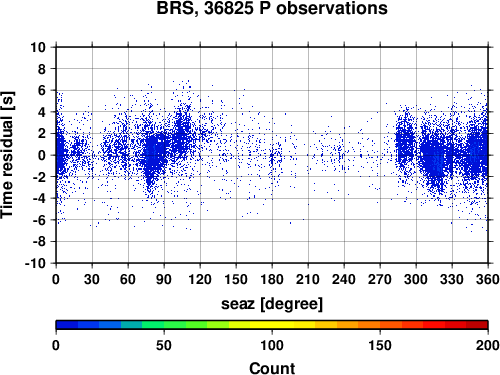Click x-axis tick label 360
The image size is (500, 375).
tap(488, 279)
